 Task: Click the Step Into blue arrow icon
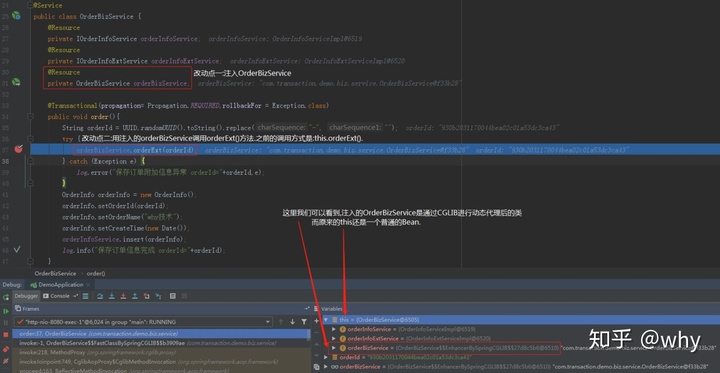[x=112, y=296]
